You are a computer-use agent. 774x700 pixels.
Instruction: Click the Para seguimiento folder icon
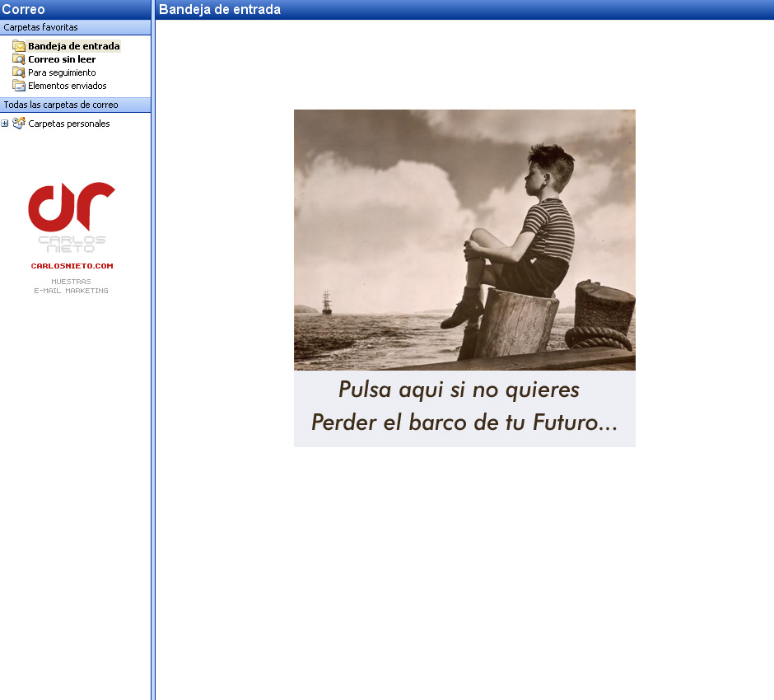[19, 72]
